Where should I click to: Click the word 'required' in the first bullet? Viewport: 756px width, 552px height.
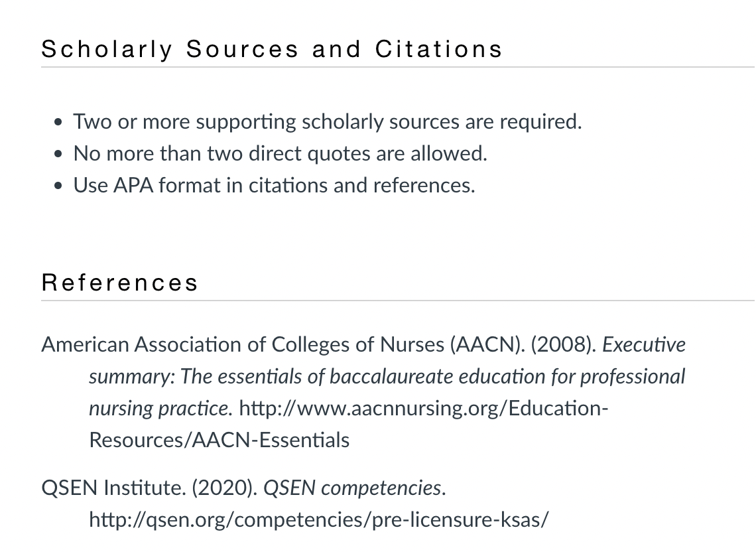click(540, 122)
